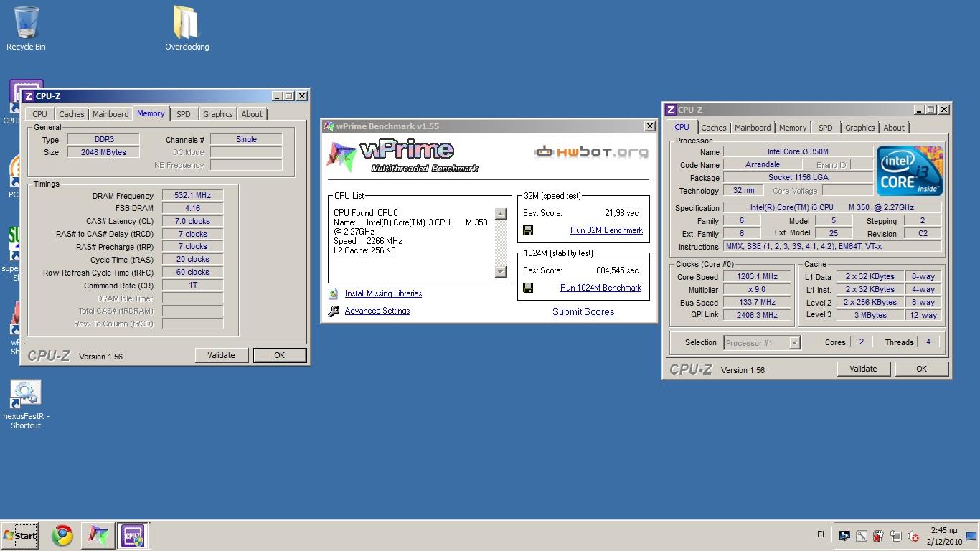Viewport: 980px width, 551px height.
Task: Click the wPrime logo graphic
Action: click(402, 157)
